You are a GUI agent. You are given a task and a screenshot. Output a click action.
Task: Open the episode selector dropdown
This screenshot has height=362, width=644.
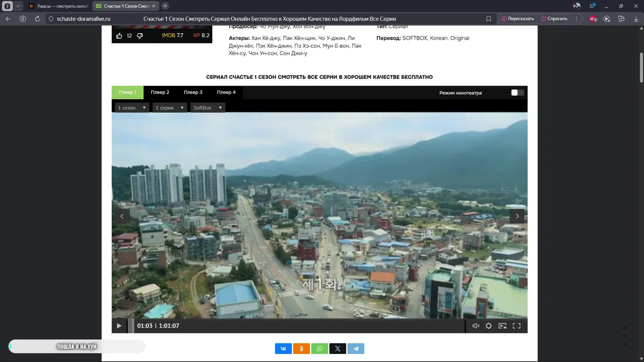pyautogui.click(x=170, y=108)
